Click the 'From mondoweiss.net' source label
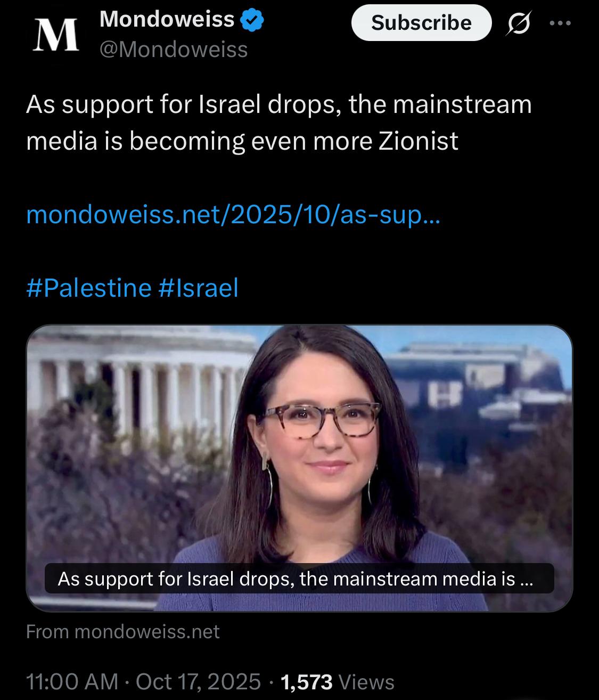Screen dimensions: 599x700 tap(123, 632)
